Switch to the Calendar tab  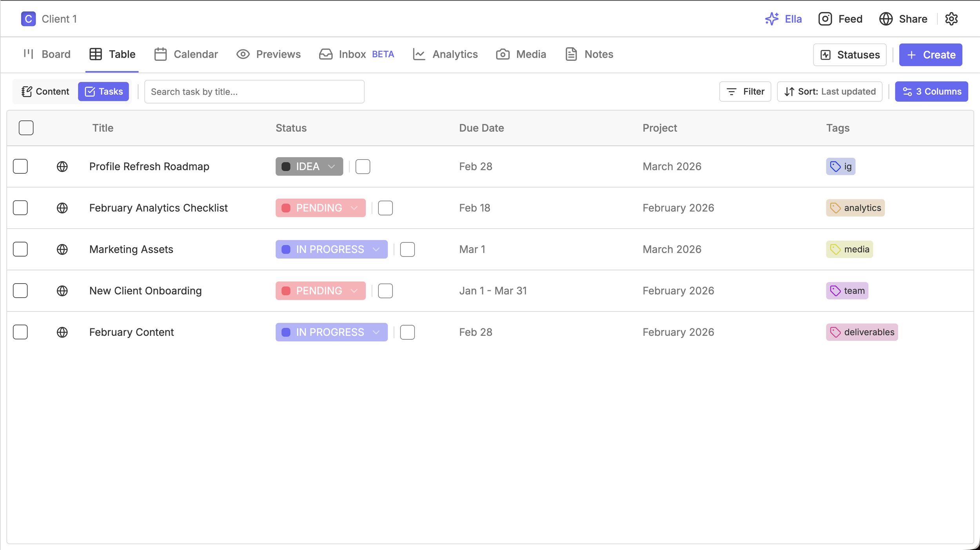[186, 54]
